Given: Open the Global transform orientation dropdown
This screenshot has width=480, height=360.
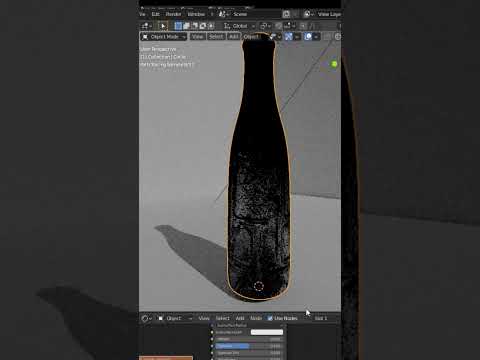Looking at the screenshot, I should tap(239, 26).
